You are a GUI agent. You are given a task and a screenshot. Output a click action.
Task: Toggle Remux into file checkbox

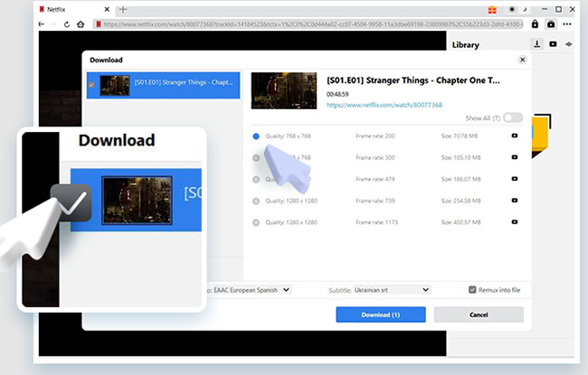tap(472, 289)
